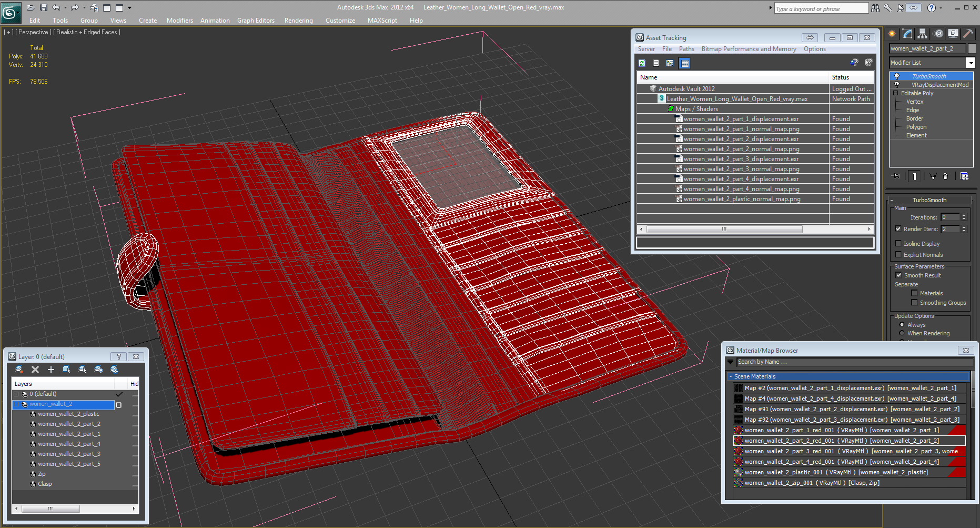Open Bitmap Performance and Memory menu
This screenshot has width=980, height=528.
click(x=749, y=49)
